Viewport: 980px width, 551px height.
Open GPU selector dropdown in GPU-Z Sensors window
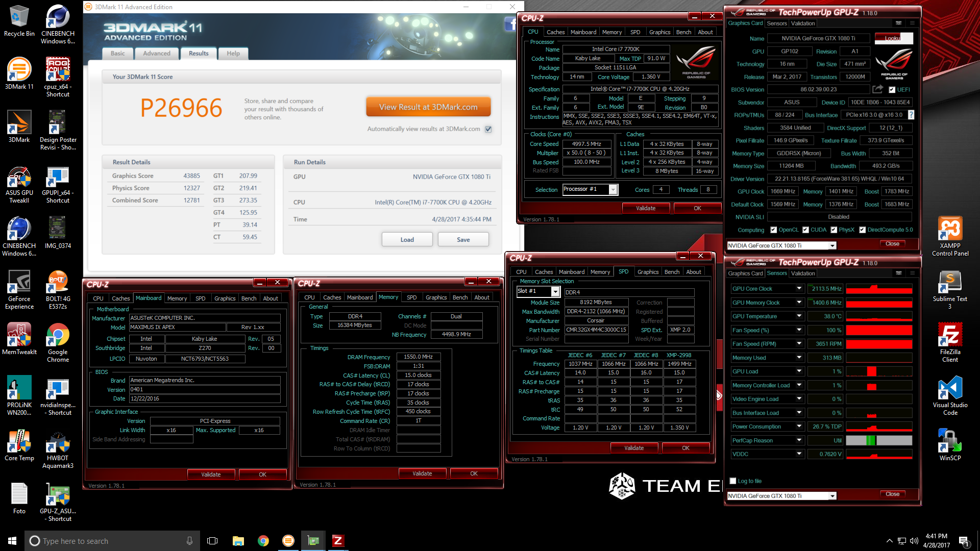coord(832,496)
